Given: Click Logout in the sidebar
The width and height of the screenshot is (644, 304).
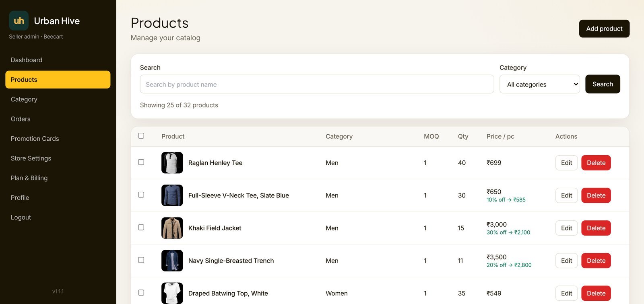Looking at the screenshot, I should click(58, 218).
